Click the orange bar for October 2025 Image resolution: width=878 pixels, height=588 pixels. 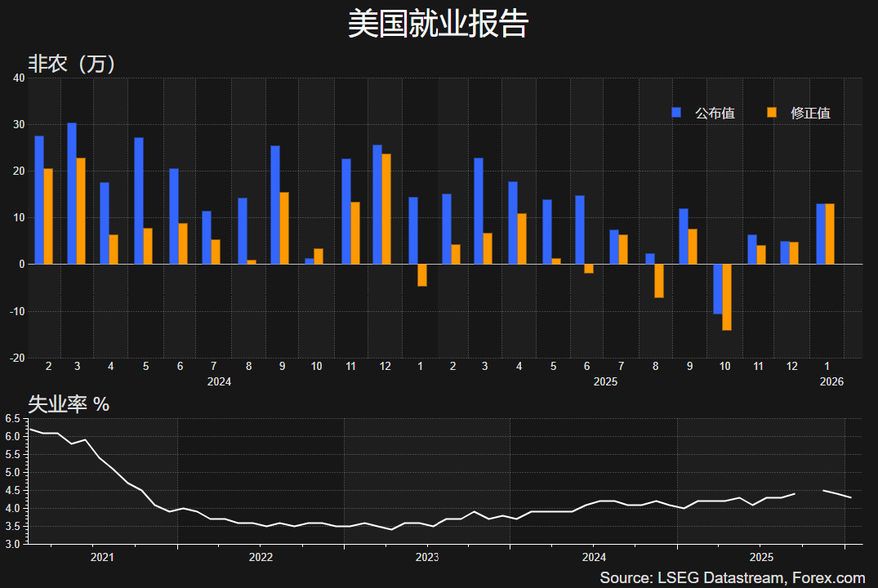point(726,297)
